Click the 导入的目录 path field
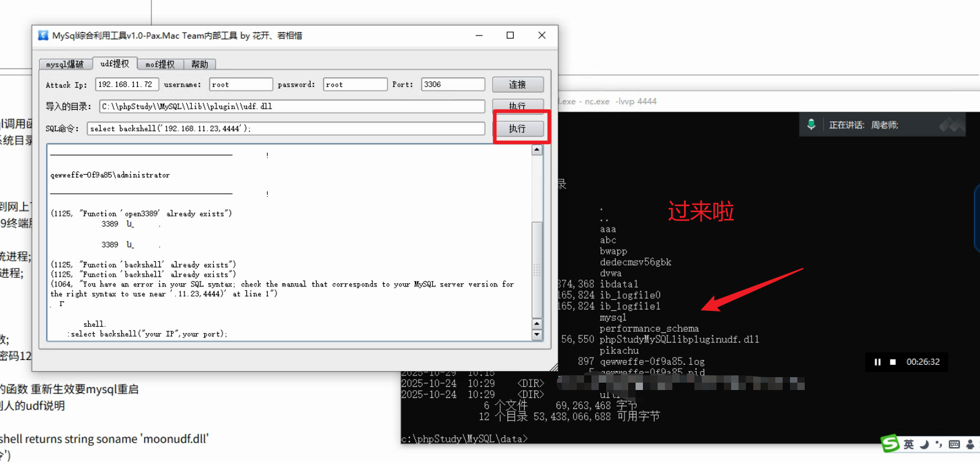Viewport: 980px width, 463px height. point(292,107)
